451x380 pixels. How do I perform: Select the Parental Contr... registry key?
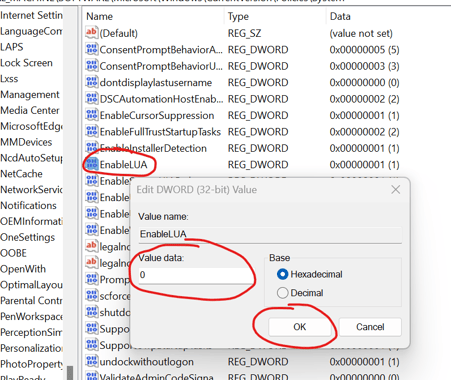click(31, 301)
